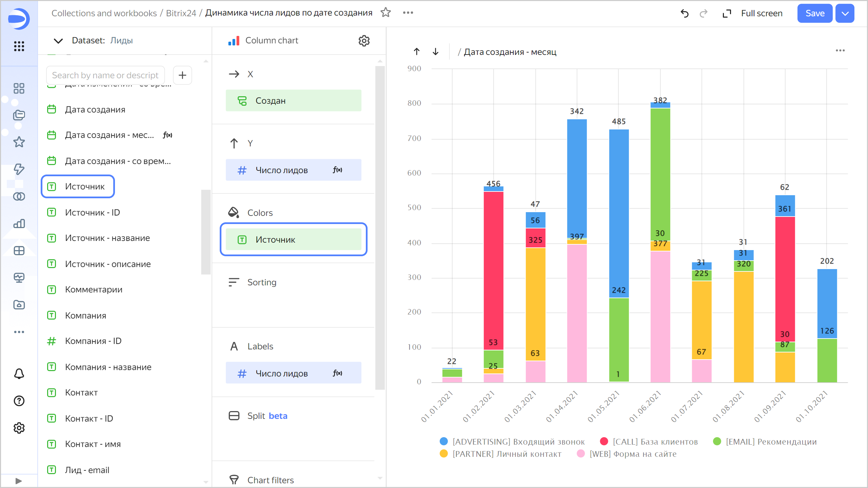Toggle the CALL База клиентов legend entry
This screenshot has height=488, width=868.
(655, 442)
